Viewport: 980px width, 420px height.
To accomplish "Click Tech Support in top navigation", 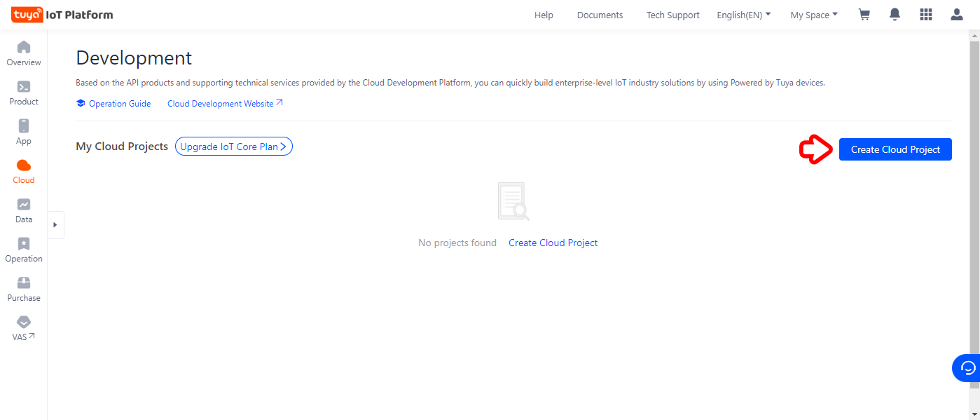I will coord(672,15).
